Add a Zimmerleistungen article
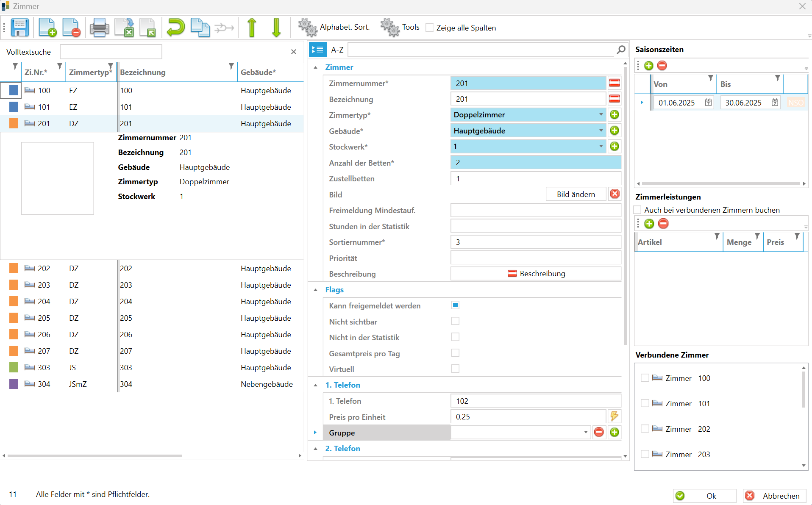812x505 pixels. 649,224
